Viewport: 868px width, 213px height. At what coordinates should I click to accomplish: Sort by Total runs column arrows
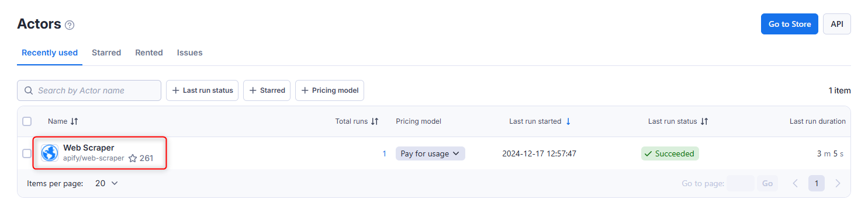pos(375,121)
